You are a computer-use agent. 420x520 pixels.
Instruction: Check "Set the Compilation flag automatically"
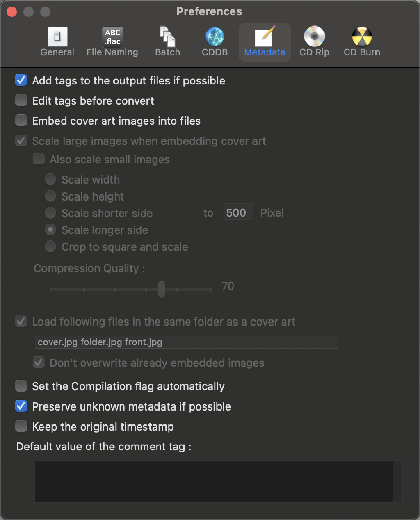pyautogui.click(x=21, y=385)
